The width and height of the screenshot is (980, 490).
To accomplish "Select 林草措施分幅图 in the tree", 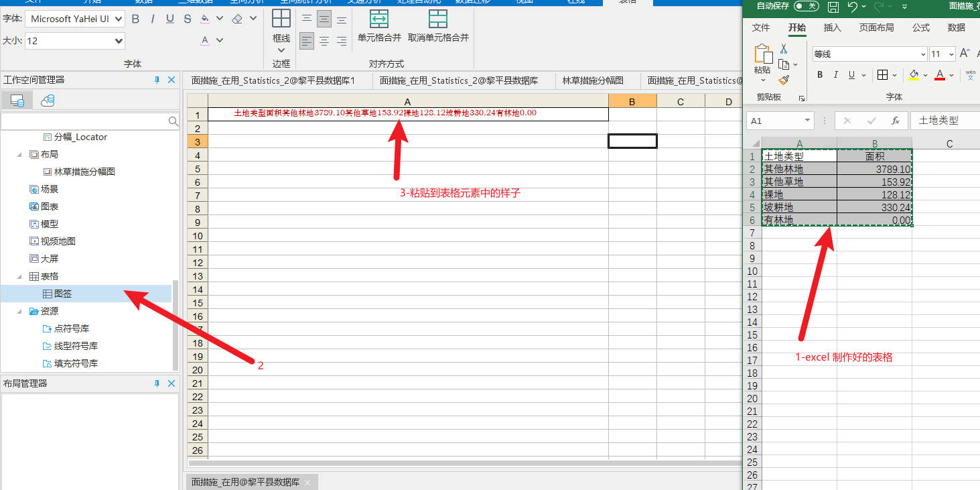I will [x=84, y=172].
